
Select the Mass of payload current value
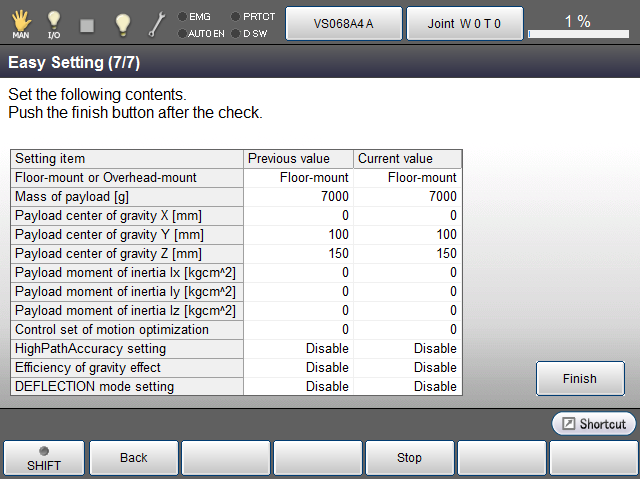coord(408,196)
